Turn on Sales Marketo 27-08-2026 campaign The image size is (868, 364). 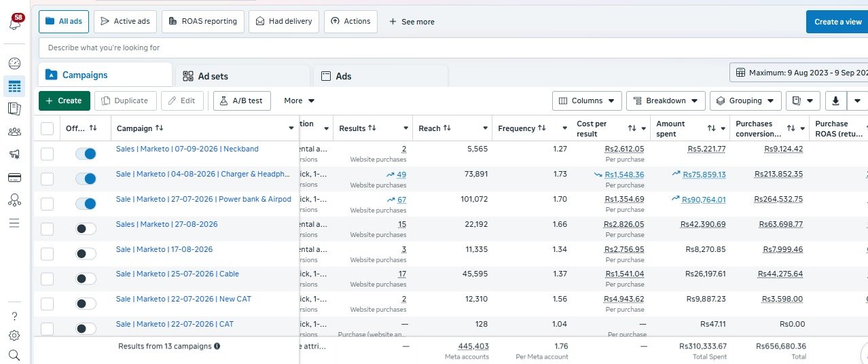(x=86, y=229)
